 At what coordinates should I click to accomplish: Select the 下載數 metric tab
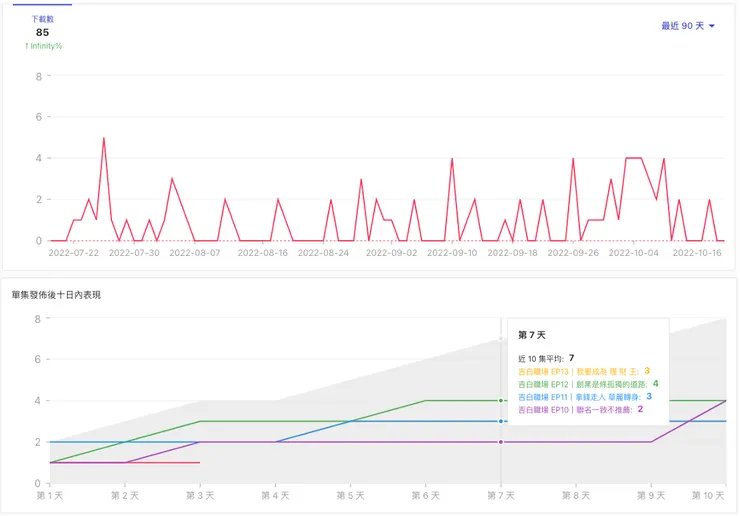pos(42,19)
